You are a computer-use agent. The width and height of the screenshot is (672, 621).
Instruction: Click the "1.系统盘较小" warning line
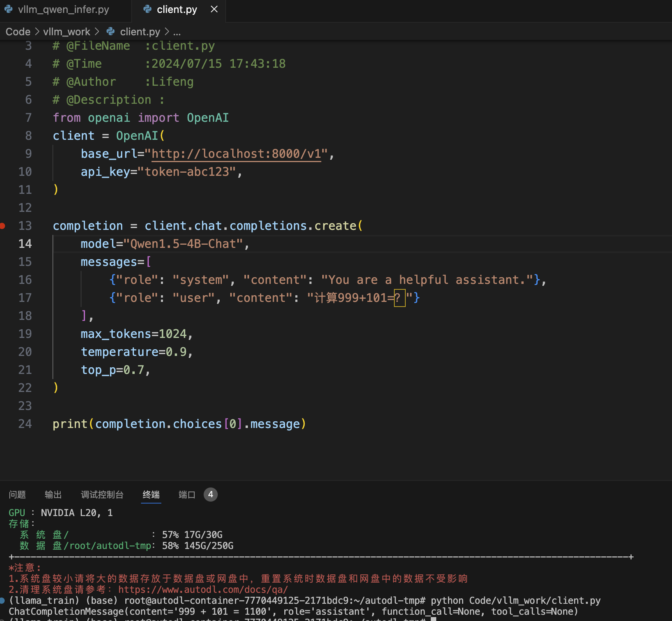(238, 578)
